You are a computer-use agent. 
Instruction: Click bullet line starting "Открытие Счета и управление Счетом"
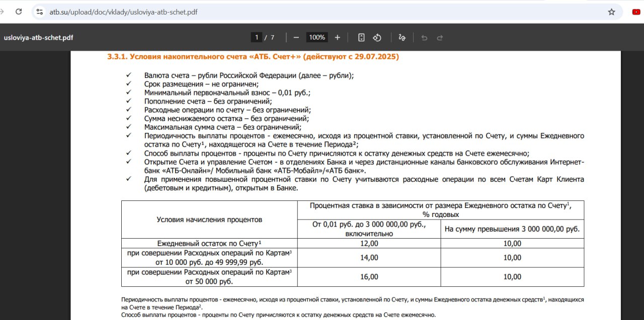tap(364, 166)
